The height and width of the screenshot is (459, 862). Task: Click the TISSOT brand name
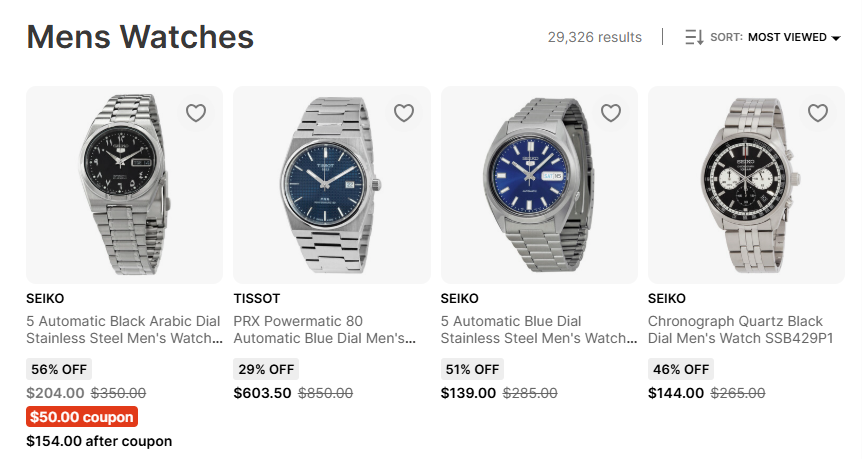coord(257,298)
